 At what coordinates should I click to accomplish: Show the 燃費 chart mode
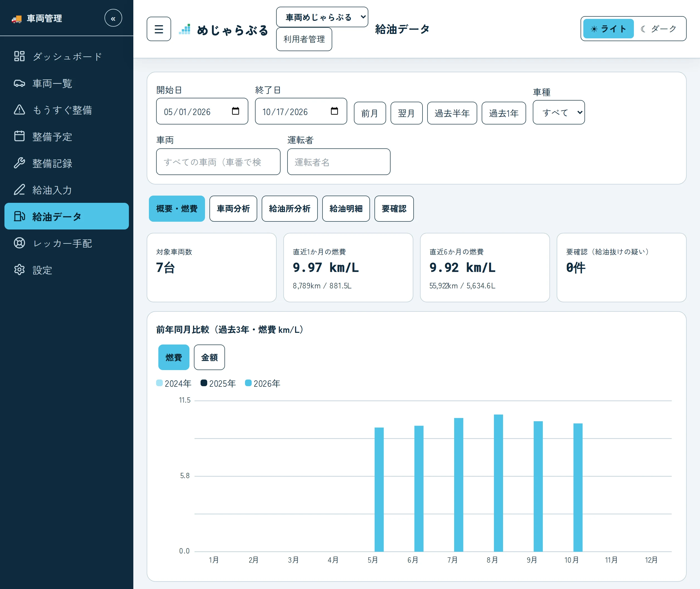click(174, 357)
